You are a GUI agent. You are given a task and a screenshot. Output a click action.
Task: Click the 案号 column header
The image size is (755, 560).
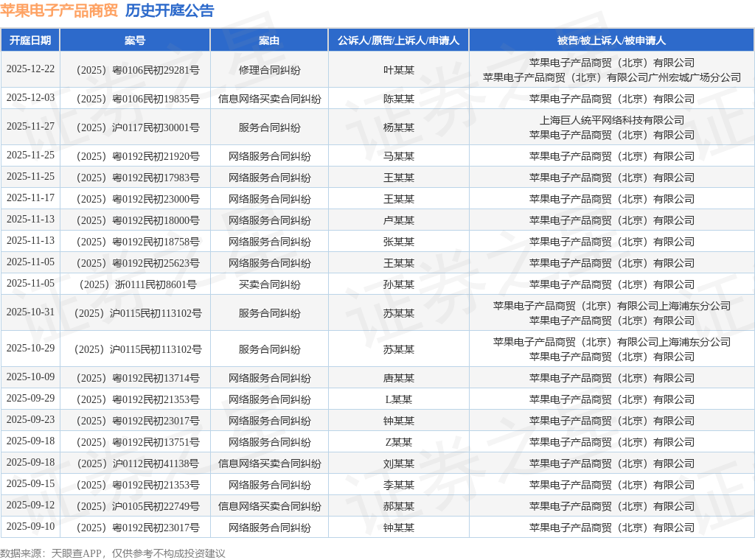tap(135, 41)
